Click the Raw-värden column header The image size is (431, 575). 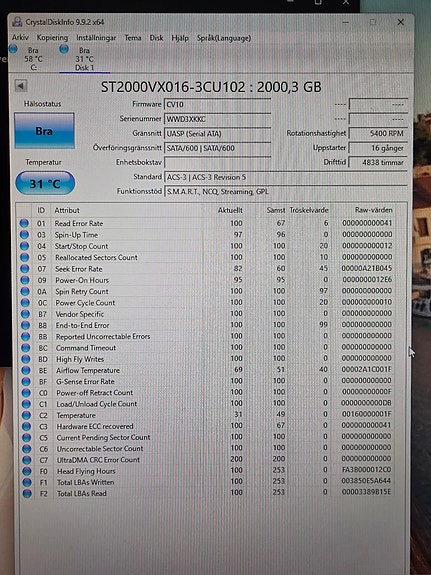pos(373,210)
